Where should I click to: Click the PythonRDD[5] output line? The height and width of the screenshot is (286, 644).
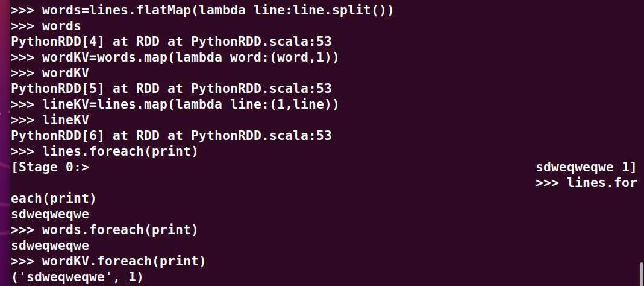point(171,89)
